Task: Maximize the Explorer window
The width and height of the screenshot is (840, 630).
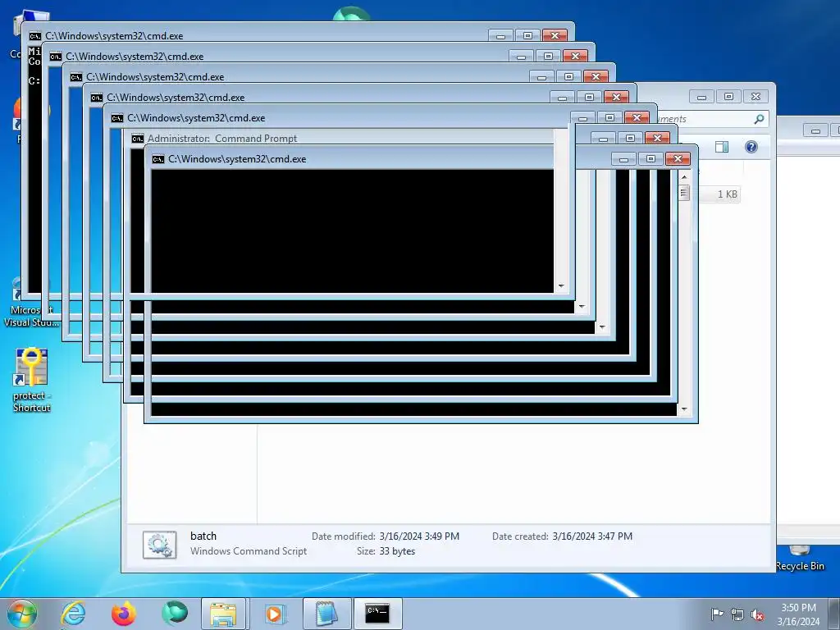Action: click(x=728, y=97)
